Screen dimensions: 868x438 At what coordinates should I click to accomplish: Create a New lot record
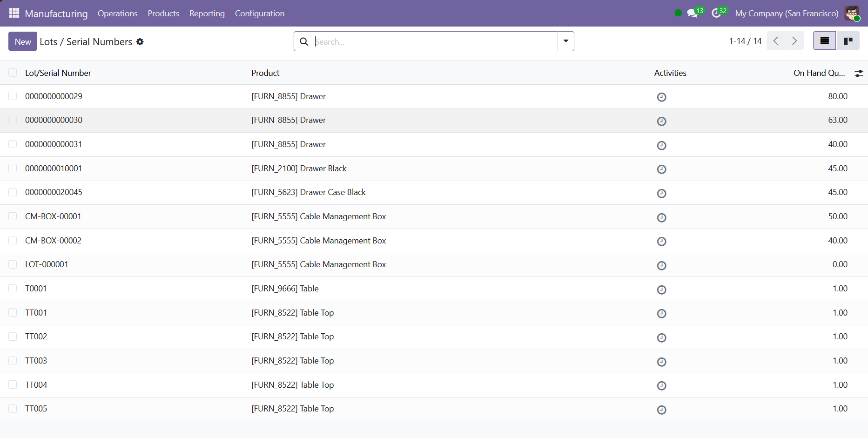click(23, 41)
